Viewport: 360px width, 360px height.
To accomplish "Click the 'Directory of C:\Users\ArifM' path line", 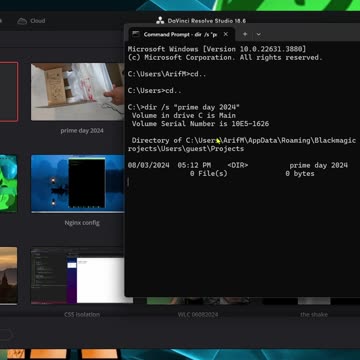I will pos(244,140).
